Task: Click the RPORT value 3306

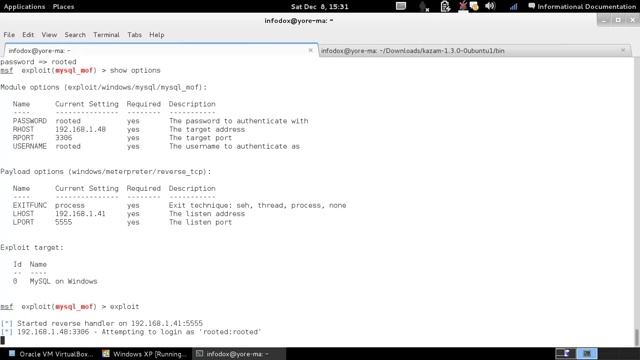Action: coord(64,138)
